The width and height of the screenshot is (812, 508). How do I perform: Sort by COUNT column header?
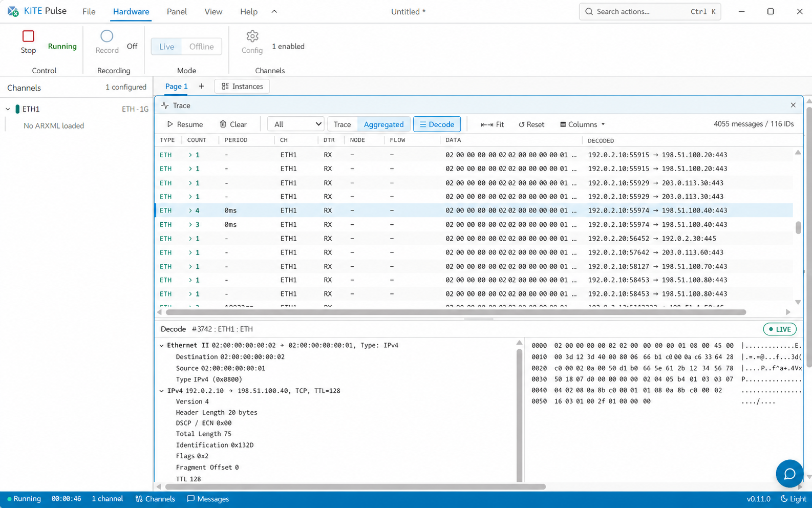[197, 140]
